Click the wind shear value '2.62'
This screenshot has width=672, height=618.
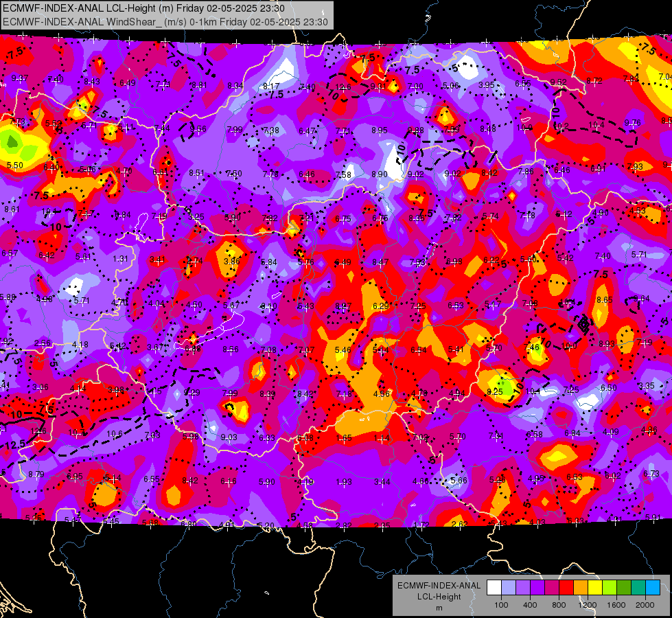(459, 524)
